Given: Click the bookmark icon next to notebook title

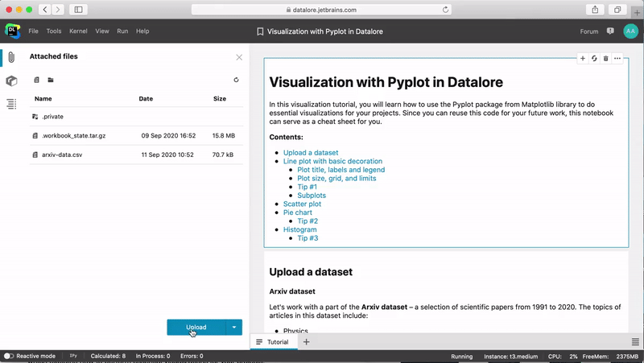Looking at the screenshot, I should (260, 31).
